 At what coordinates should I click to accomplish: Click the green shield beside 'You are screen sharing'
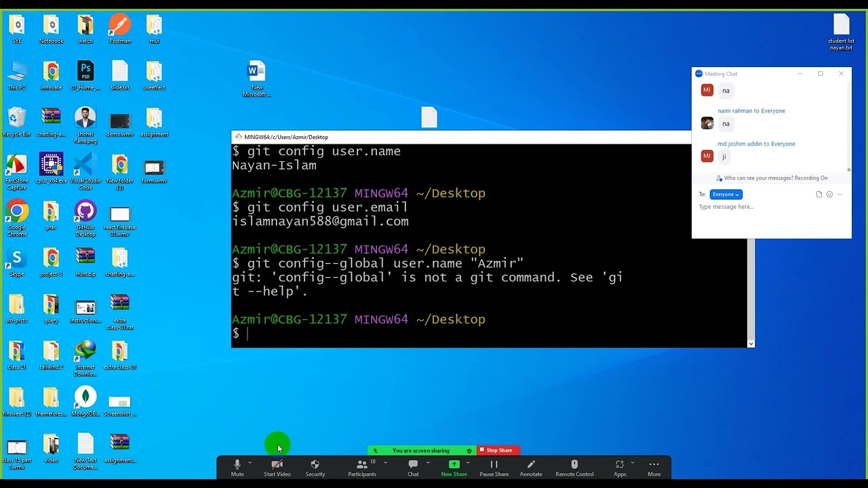tap(469, 451)
